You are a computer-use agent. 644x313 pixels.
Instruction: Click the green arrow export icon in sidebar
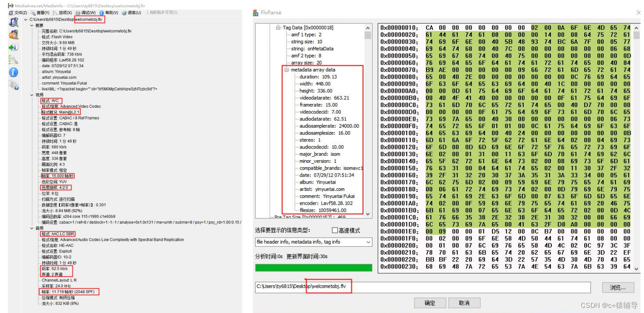click(x=13, y=47)
